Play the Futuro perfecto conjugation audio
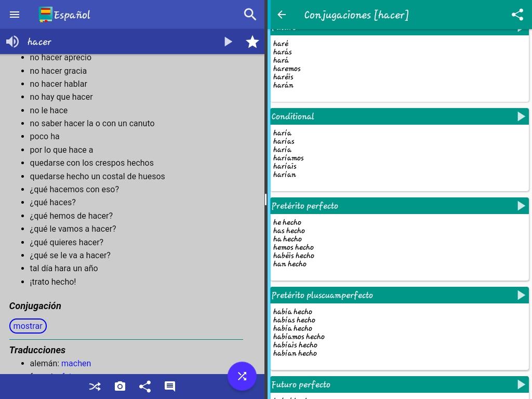Screen dimensions: 532x399 pos(521,384)
